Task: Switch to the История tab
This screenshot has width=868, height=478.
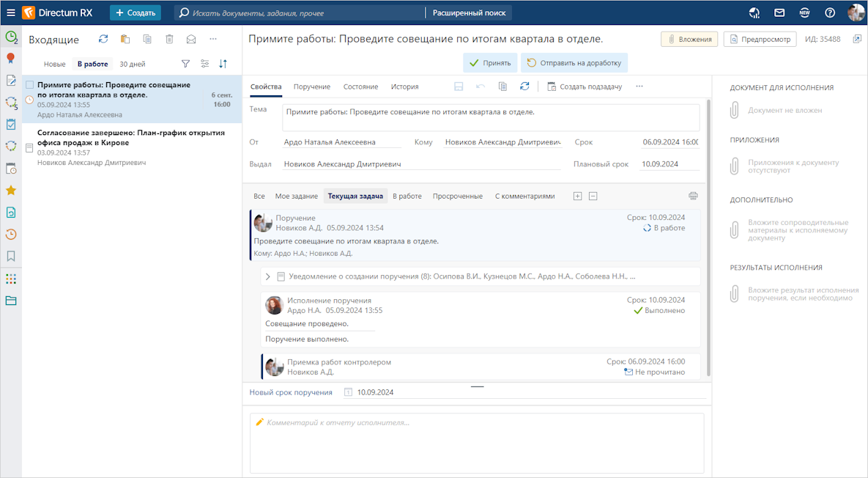Action: point(404,87)
